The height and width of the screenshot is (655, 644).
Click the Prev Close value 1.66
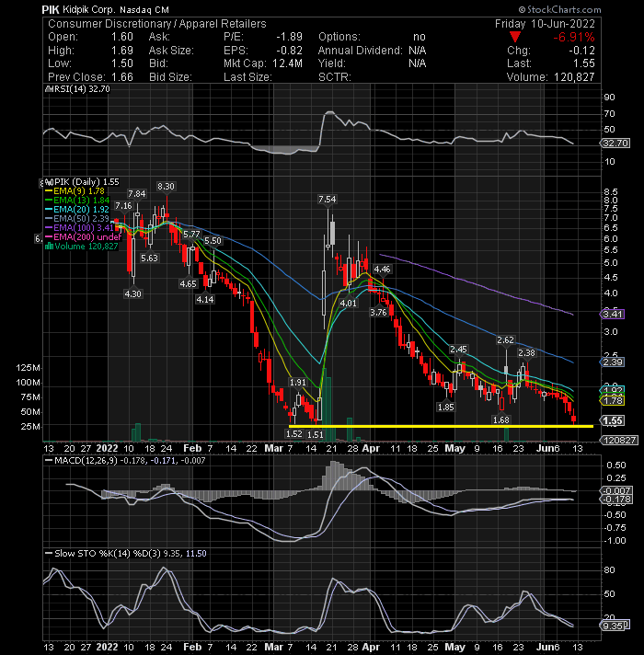tap(122, 77)
